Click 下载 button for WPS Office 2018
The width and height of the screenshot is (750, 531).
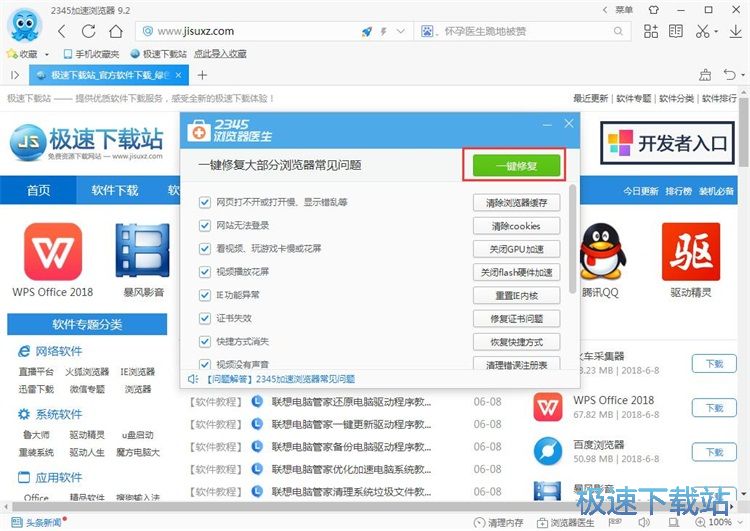714,408
